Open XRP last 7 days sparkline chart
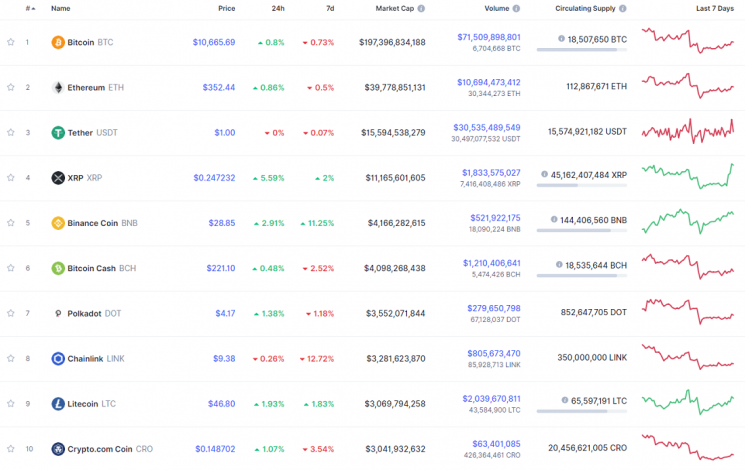This screenshot has height=470, width=745. tap(688, 176)
